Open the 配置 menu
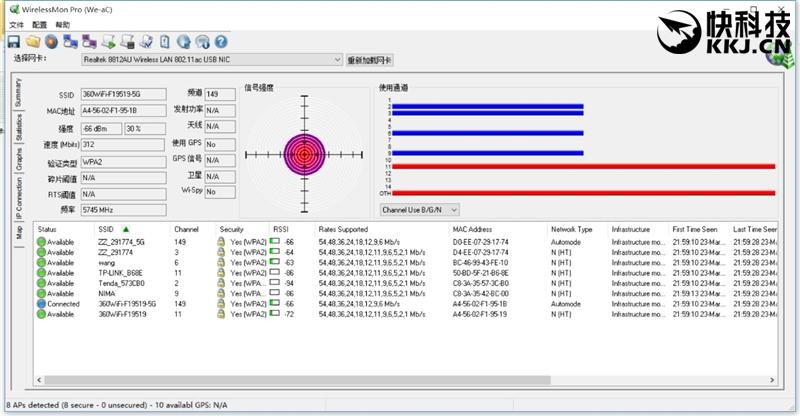 click(39, 25)
